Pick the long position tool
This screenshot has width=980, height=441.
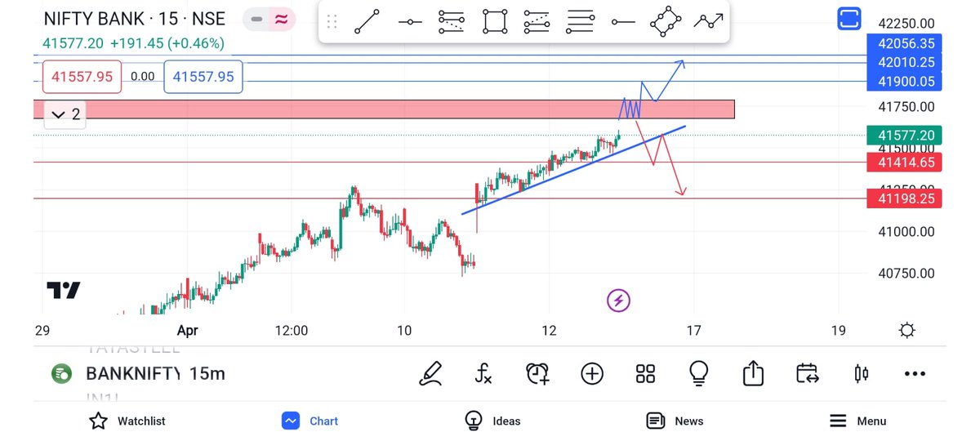click(537, 22)
